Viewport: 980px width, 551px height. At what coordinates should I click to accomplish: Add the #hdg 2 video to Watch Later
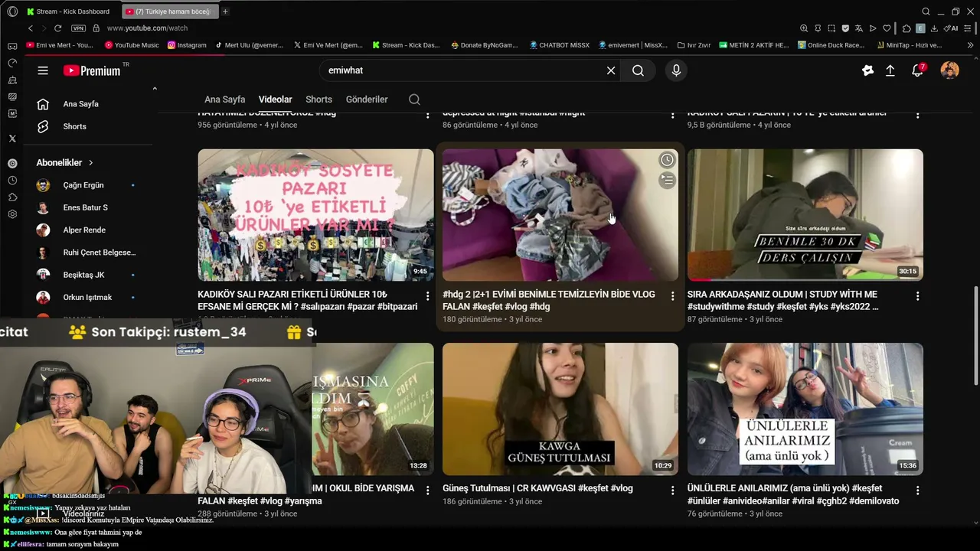[668, 160]
